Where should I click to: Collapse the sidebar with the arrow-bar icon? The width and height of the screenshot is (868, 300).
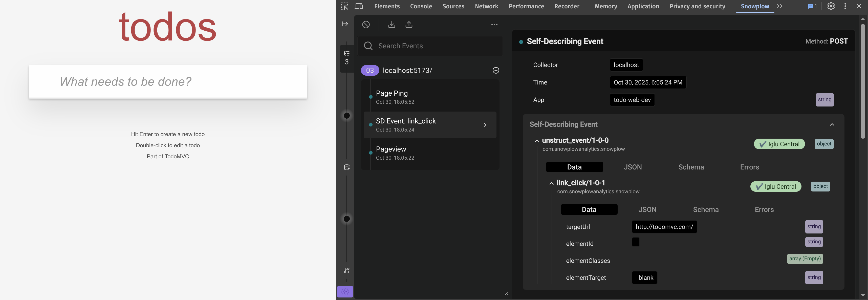(x=345, y=24)
